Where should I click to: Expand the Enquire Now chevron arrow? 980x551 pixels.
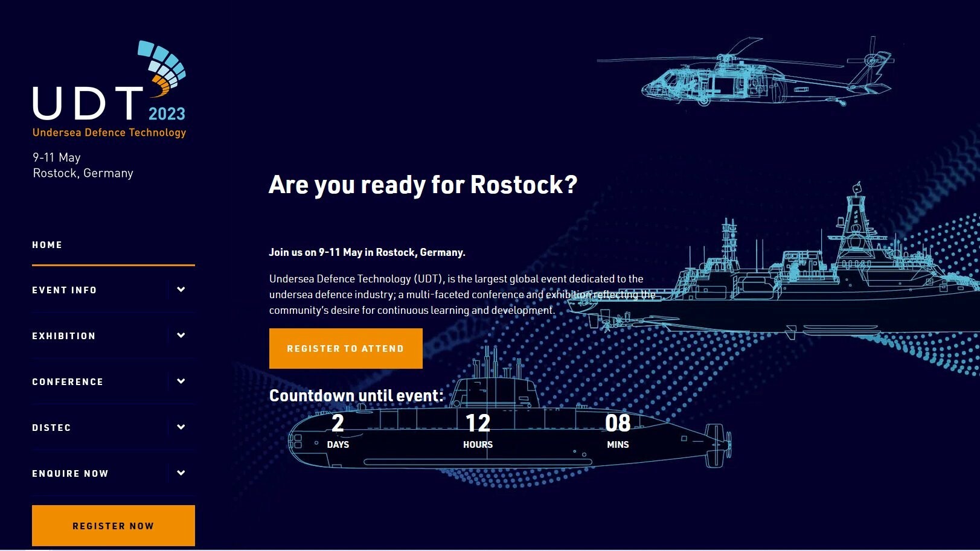coord(181,473)
